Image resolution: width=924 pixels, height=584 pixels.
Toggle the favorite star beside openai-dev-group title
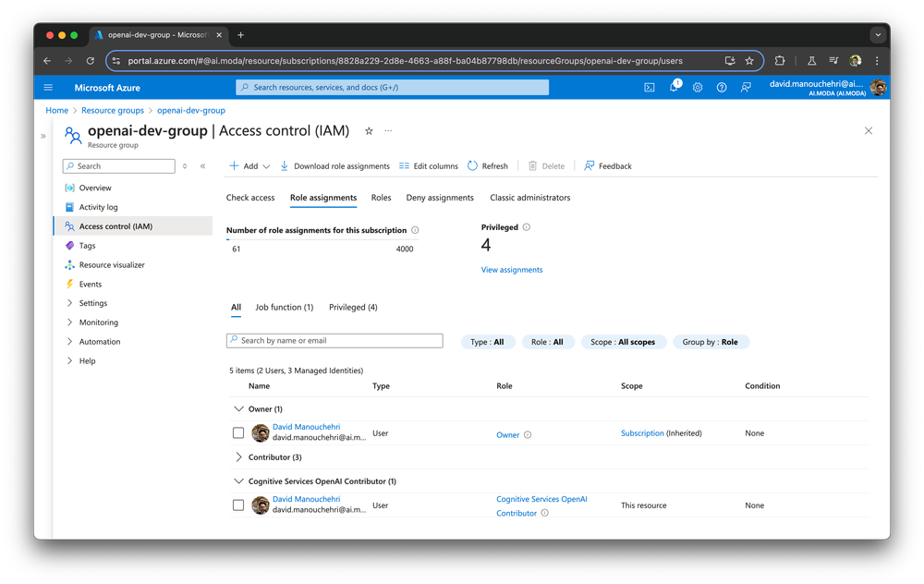(368, 131)
